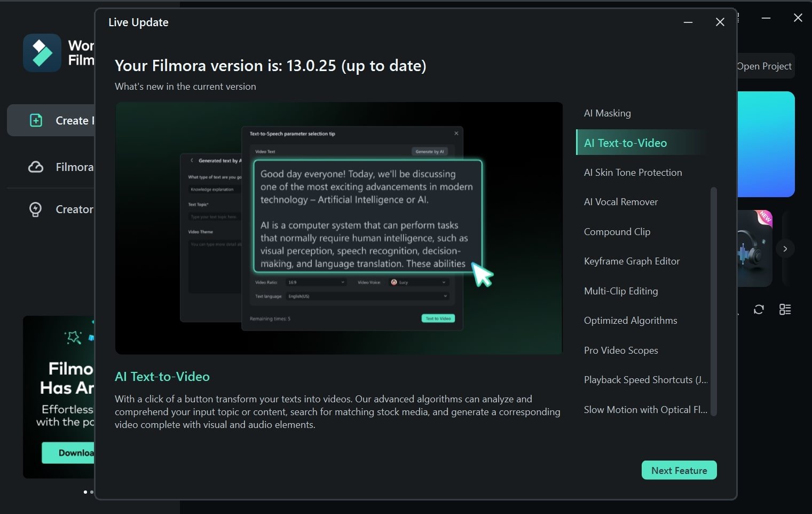Close the main Filmora window

798,18
